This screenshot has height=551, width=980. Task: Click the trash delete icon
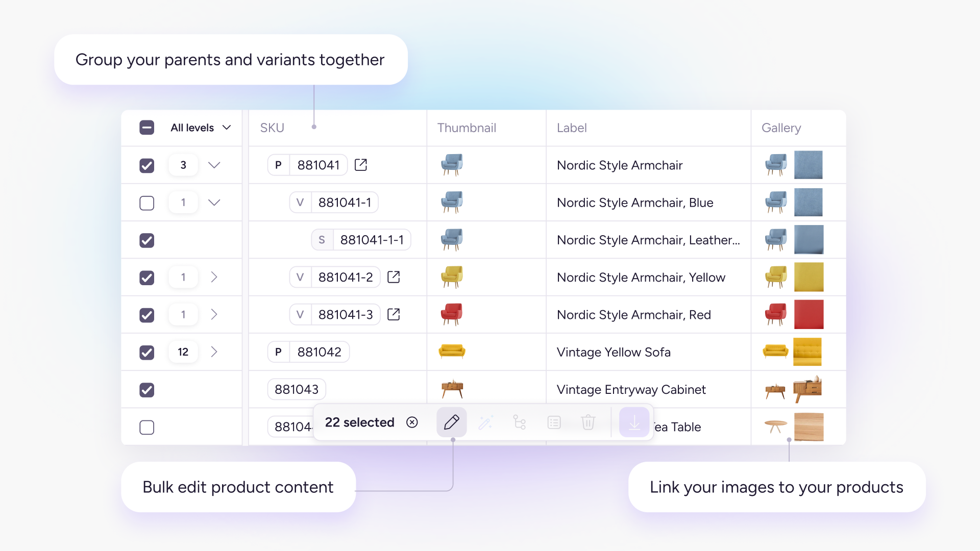pos(588,422)
